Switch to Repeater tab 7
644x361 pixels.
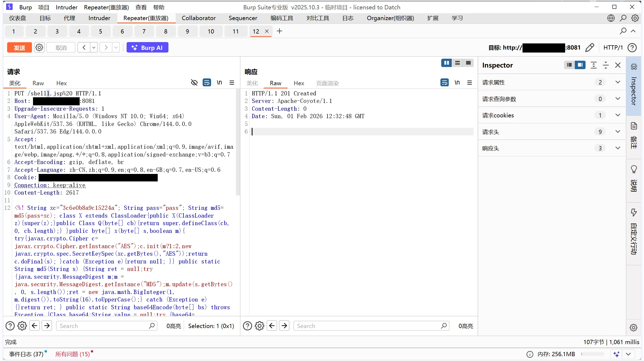[x=144, y=31]
